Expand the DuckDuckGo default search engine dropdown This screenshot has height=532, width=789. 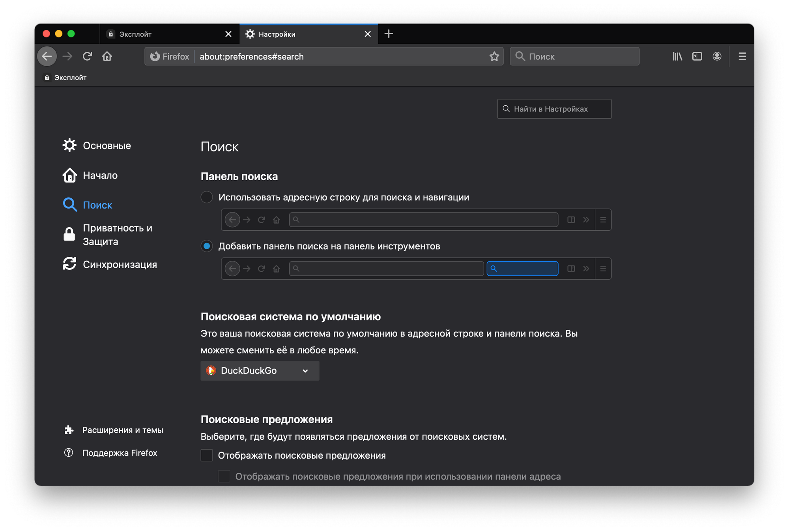(x=260, y=371)
